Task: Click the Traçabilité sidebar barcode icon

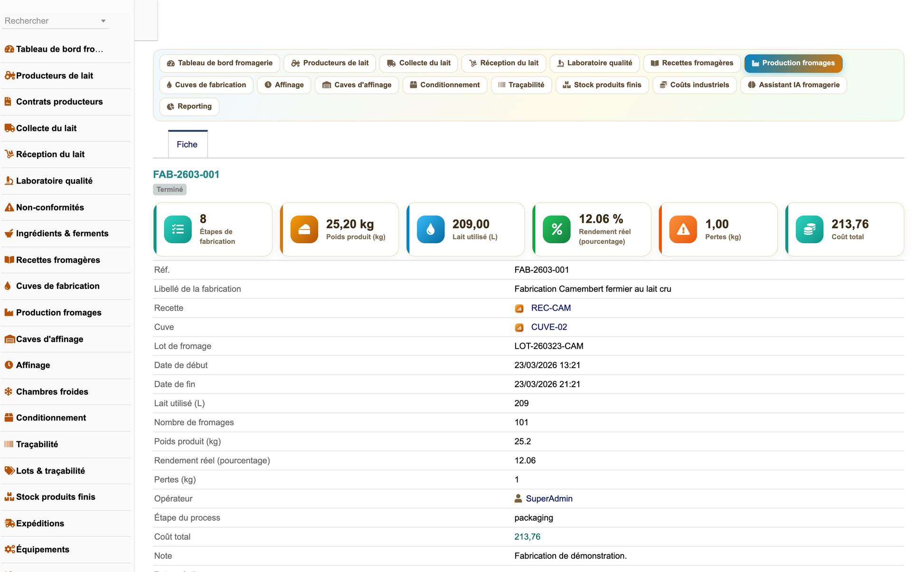Action: (9, 444)
